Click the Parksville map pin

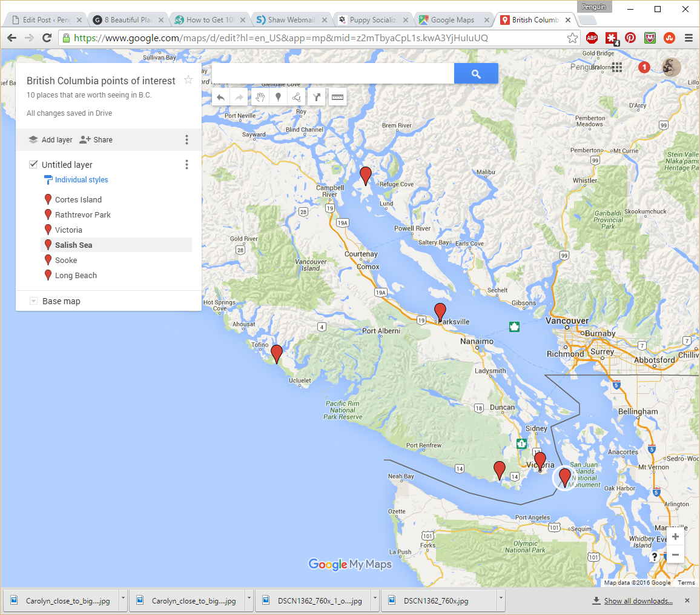pyautogui.click(x=440, y=312)
